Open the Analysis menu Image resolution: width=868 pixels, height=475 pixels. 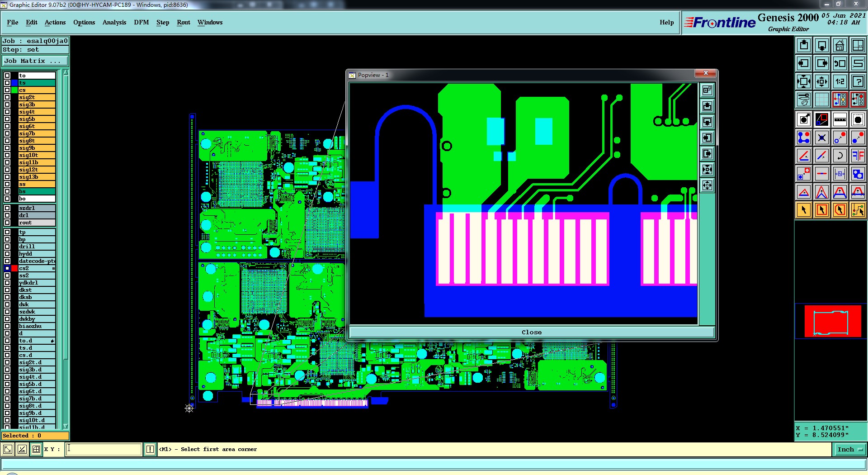coord(114,22)
